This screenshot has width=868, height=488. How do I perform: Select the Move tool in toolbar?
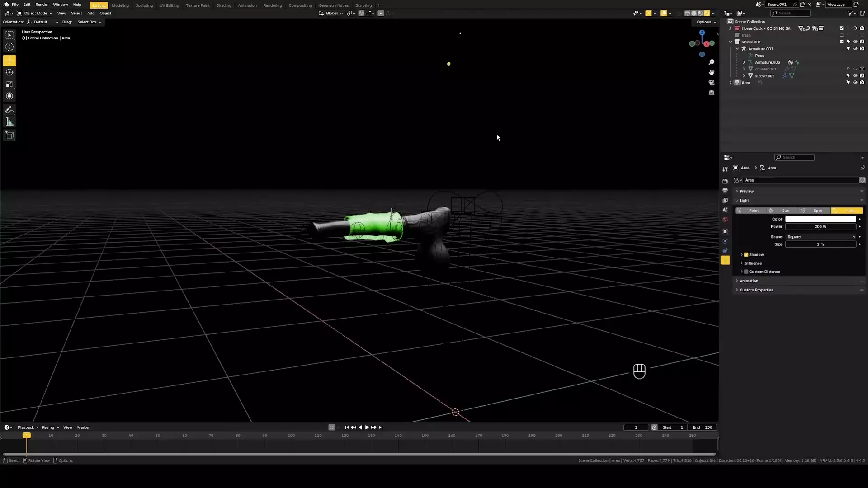tap(9, 61)
